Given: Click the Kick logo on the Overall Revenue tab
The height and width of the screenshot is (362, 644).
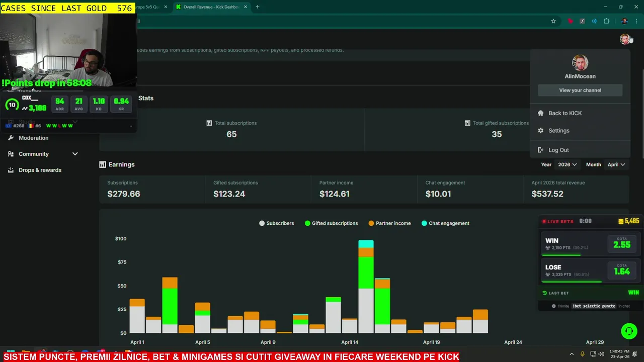Looking at the screenshot, I should pyautogui.click(x=178, y=7).
